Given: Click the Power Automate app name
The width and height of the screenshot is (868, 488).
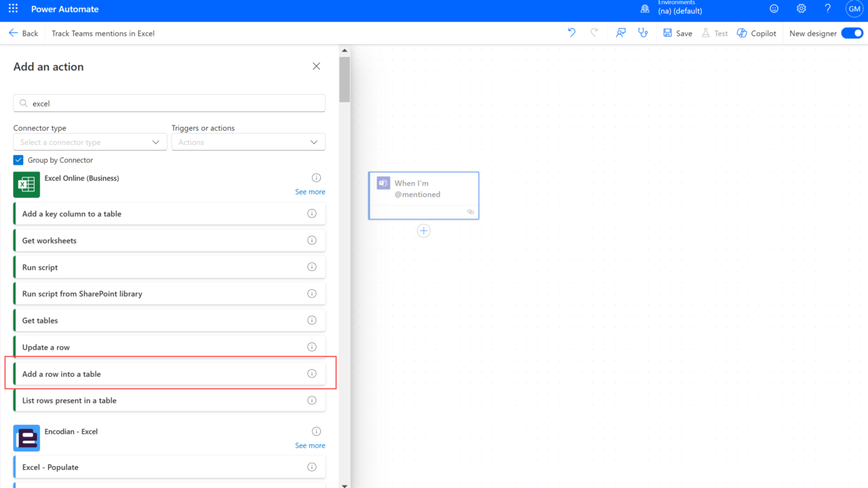Looking at the screenshot, I should coord(65,9).
